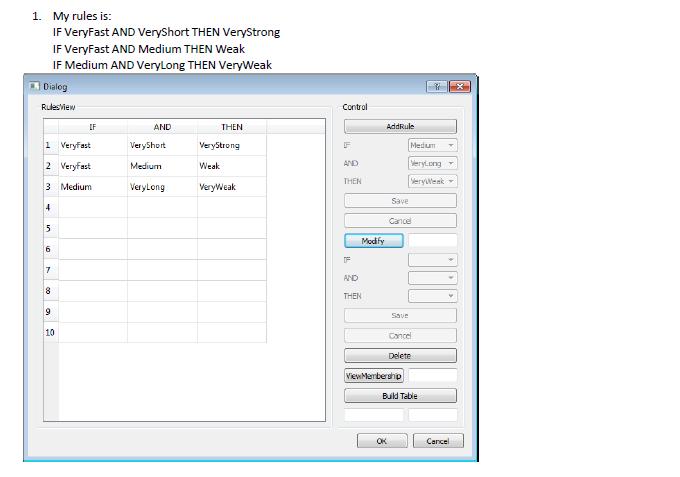
Task: Click the Weak cell in row 2
Action: coord(231,166)
